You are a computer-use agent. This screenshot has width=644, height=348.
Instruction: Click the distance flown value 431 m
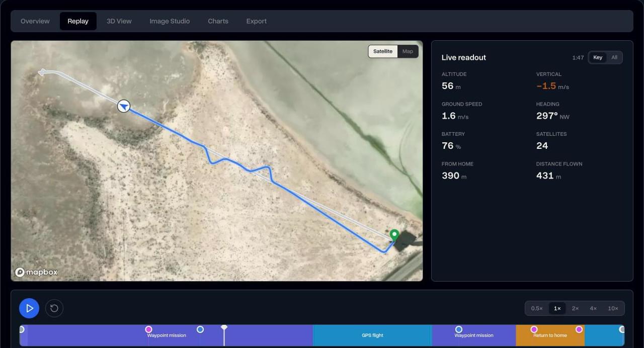click(x=549, y=176)
